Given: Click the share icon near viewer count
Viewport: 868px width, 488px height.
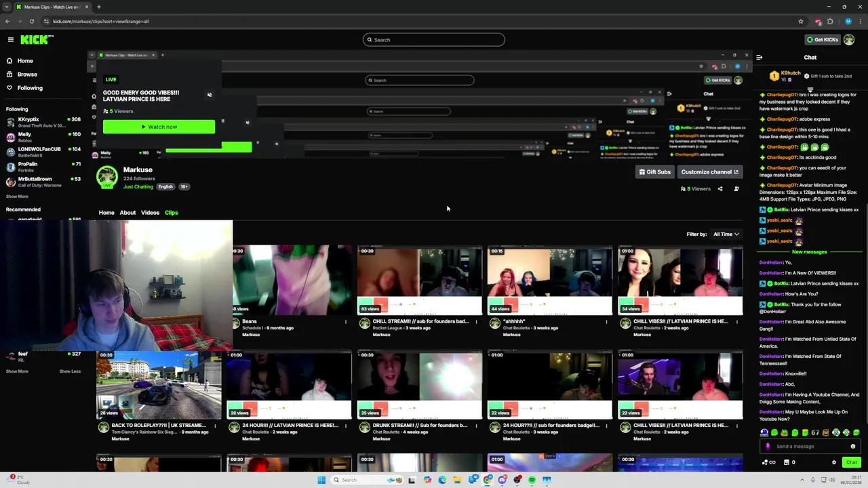Looking at the screenshot, I should [720, 189].
